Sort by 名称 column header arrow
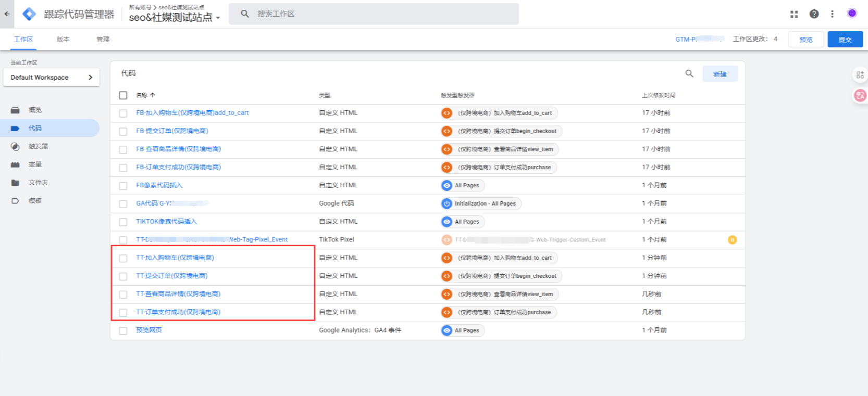This screenshot has height=396, width=868. click(153, 95)
